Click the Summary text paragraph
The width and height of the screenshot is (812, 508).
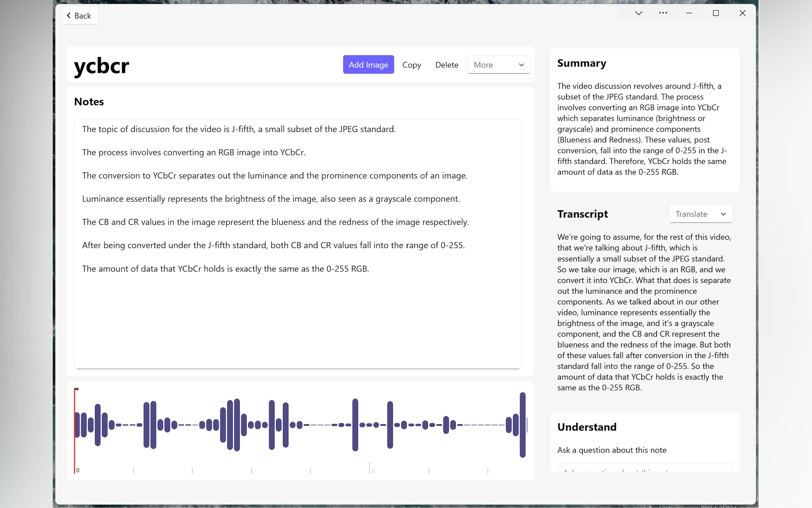(x=642, y=129)
